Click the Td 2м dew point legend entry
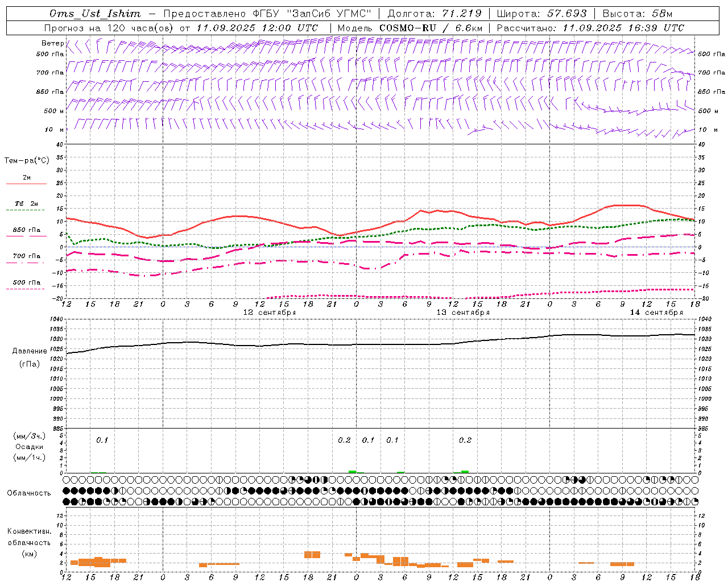The width and height of the screenshot is (728, 582). click(27, 203)
